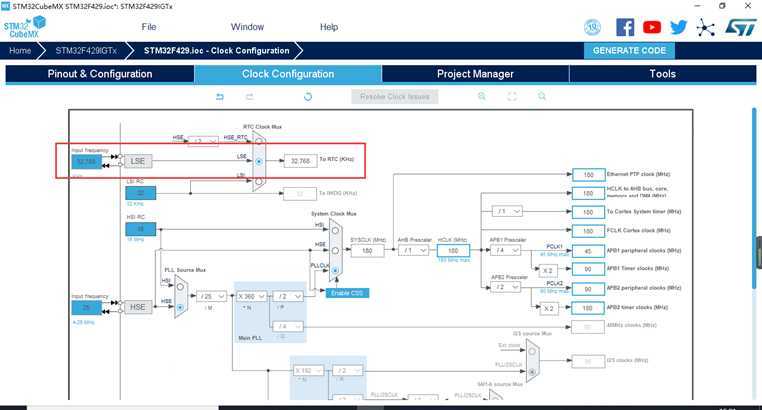Image resolution: width=762 pixels, height=410 pixels.
Task: Select LSE input in the RTC Clock Mux
Action: click(x=259, y=161)
